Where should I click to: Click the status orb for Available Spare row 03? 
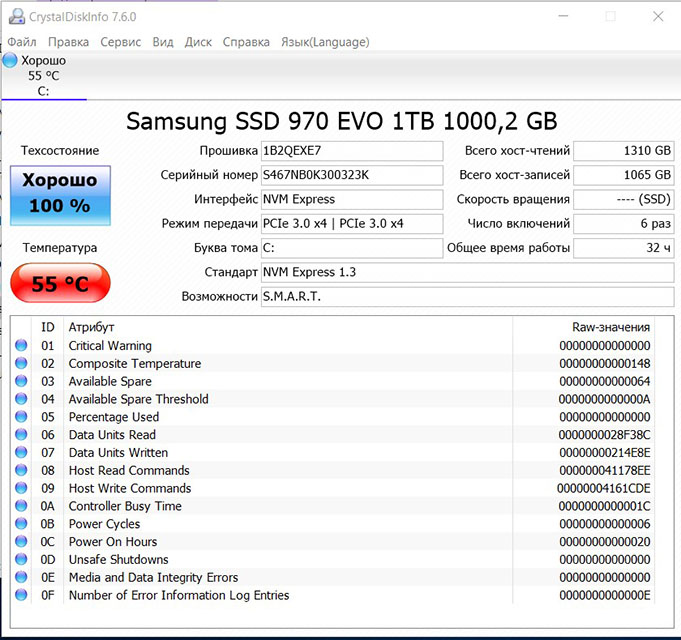[21, 381]
